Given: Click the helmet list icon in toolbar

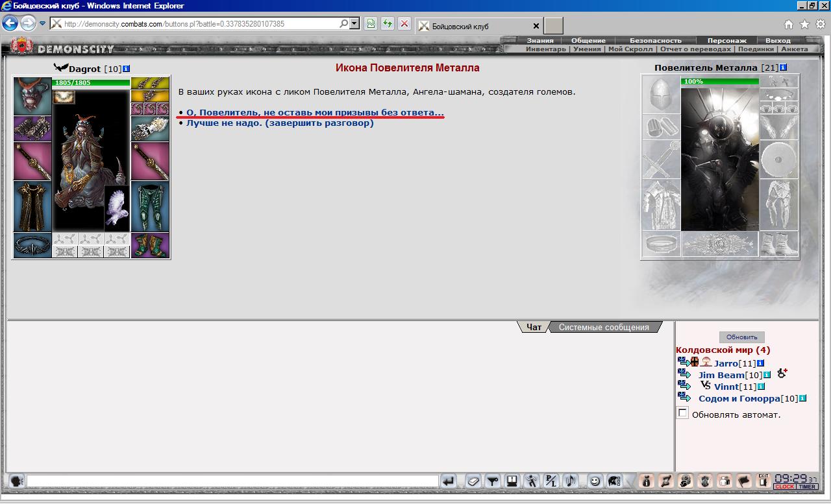Looking at the screenshot, I should [614, 481].
